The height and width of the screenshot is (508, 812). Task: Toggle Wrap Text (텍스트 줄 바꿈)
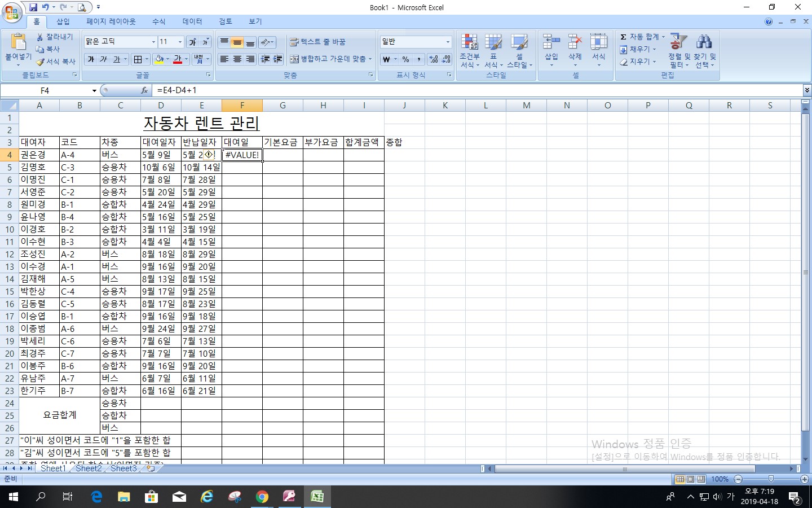tap(317, 42)
